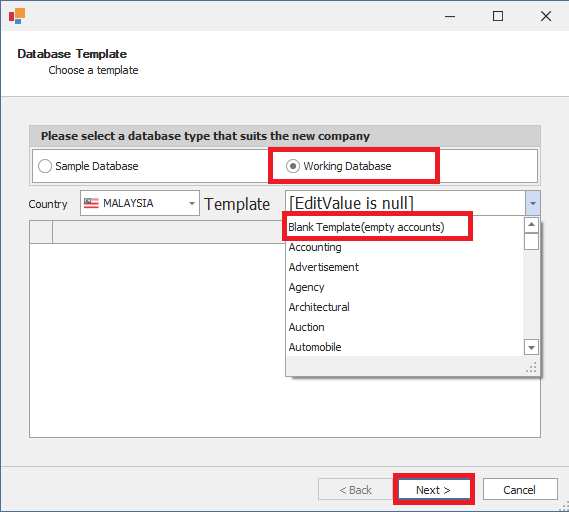Pick the Advertisement template from list
Screen dimensions: 569x512
tap(324, 267)
